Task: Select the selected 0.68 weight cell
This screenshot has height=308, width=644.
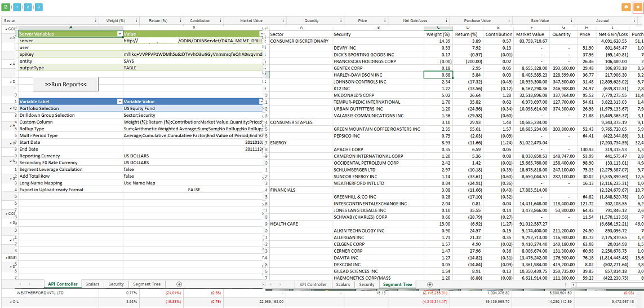Action: (x=439, y=74)
